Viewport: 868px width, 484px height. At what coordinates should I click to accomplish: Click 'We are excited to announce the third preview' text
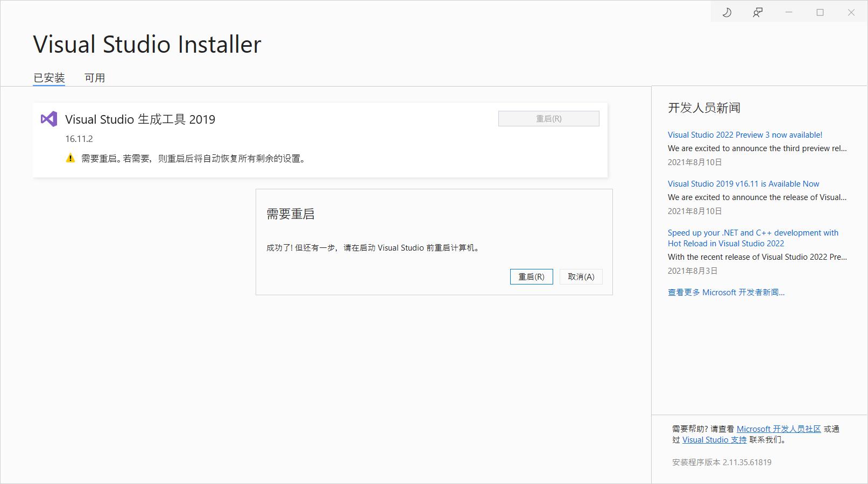757,148
